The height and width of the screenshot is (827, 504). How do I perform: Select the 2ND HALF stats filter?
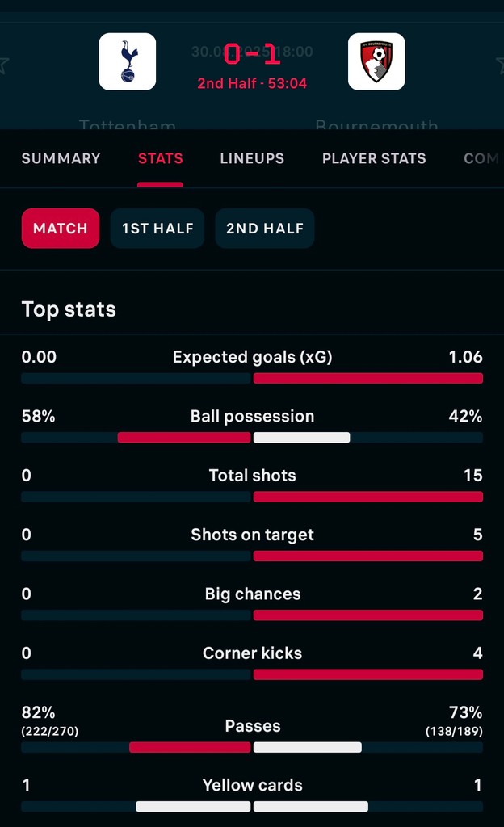(x=265, y=229)
